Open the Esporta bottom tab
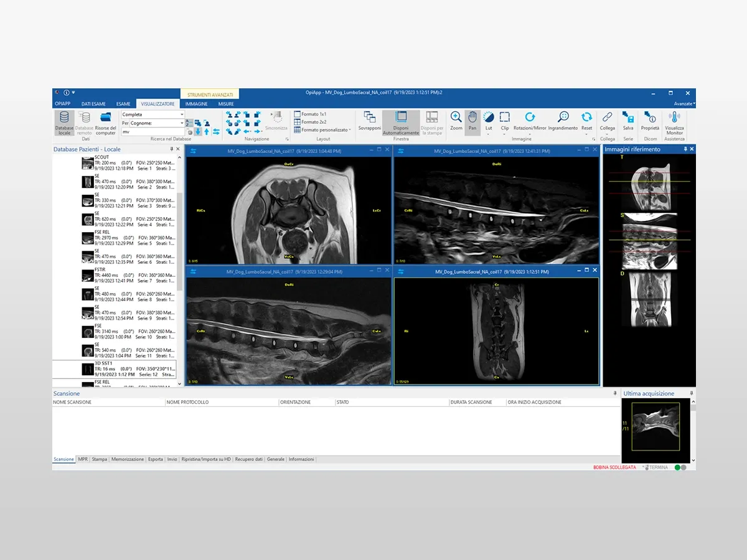The image size is (747, 560). tap(156, 459)
